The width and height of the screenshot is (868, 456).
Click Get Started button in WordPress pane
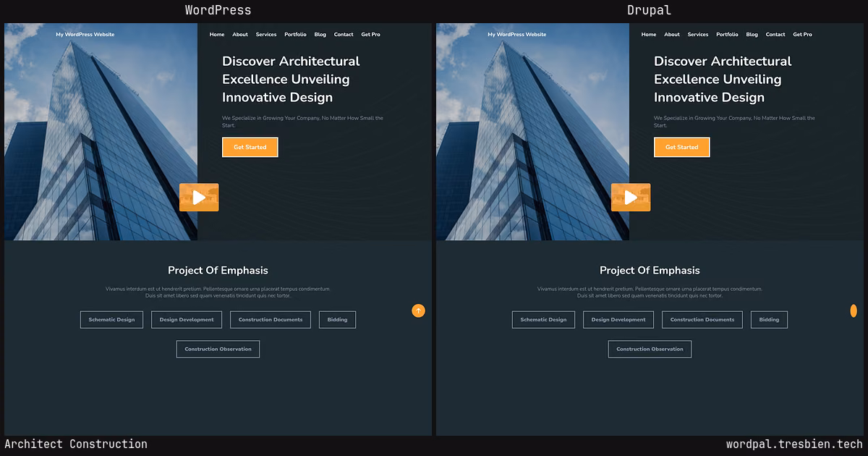coord(250,147)
